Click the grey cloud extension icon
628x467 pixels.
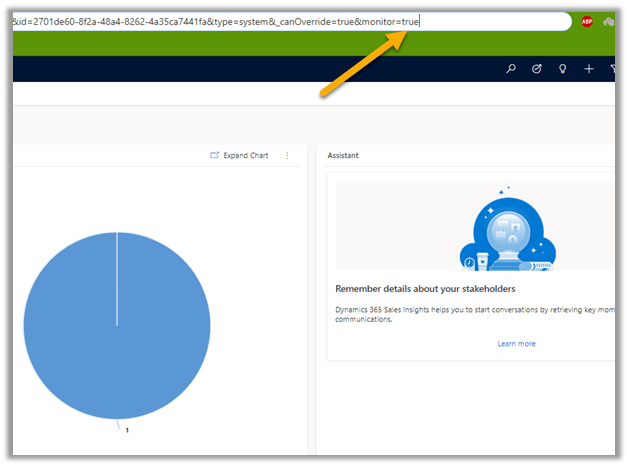tap(611, 22)
